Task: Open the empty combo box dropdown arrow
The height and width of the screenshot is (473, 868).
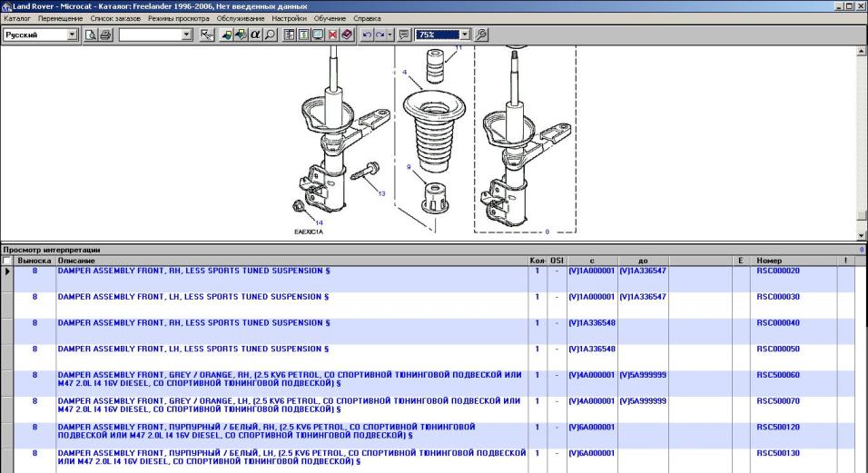Action: [186, 34]
